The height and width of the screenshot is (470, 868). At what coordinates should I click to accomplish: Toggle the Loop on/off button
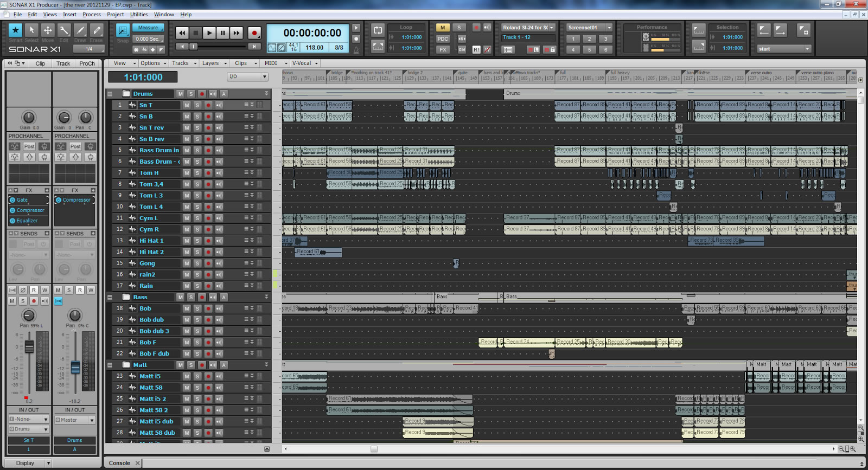pyautogui.click(x=378, y=30)
